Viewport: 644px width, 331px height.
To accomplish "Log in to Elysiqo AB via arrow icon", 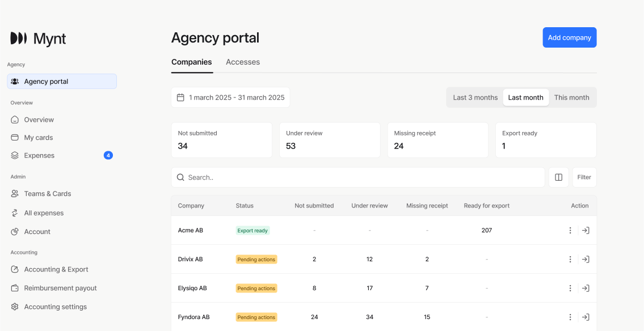I will (586, 288).
